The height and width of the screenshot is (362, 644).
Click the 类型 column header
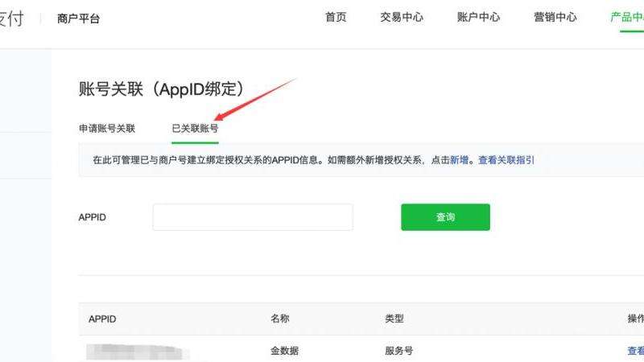[x=394, y=319]
